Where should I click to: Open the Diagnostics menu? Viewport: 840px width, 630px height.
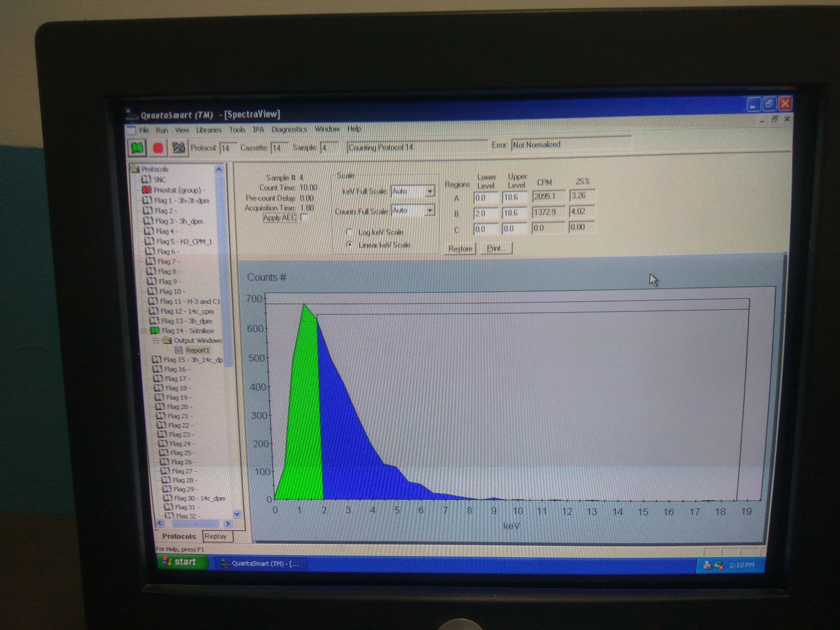289,129
